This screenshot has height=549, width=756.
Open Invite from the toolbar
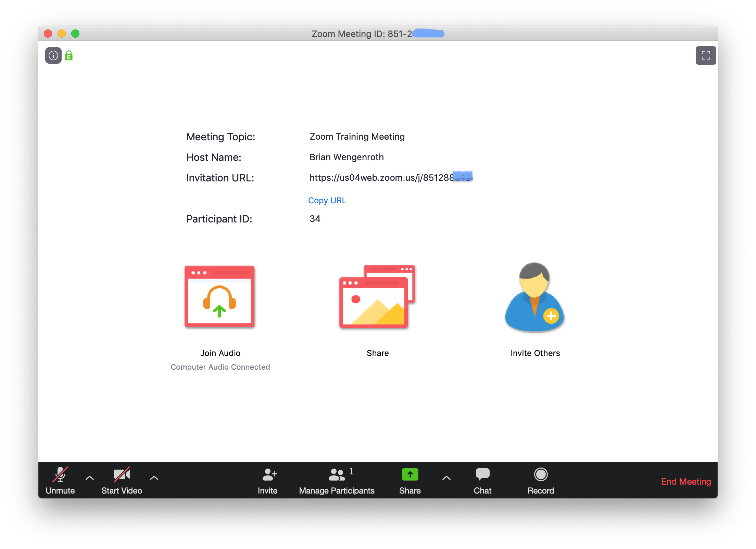(268, 481)
